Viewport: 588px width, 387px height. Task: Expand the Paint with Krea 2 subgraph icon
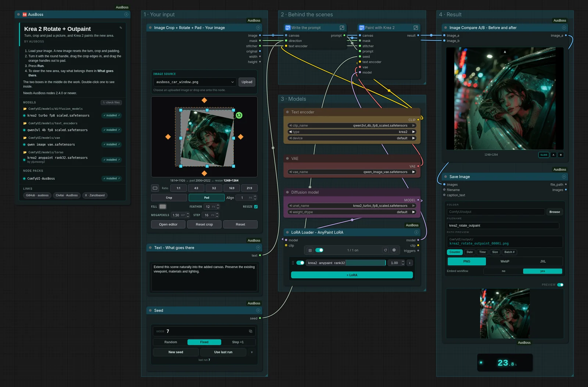click(x=416, y=28)
